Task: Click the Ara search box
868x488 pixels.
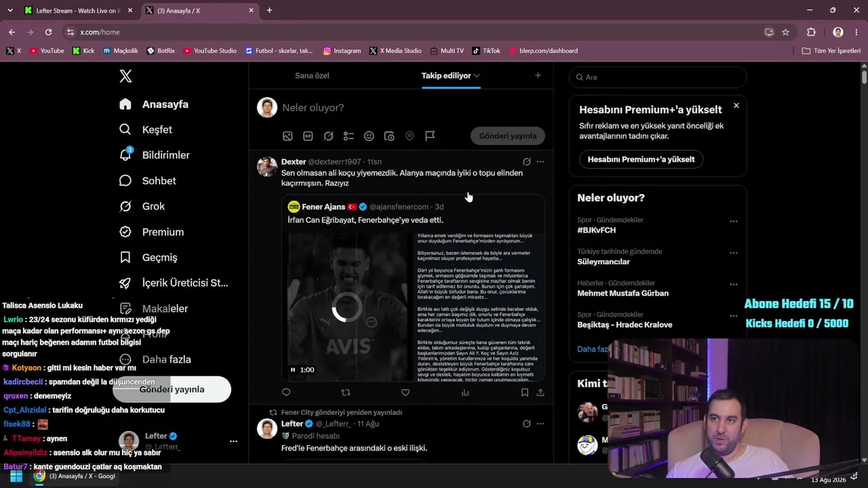Action: [658, 77]
